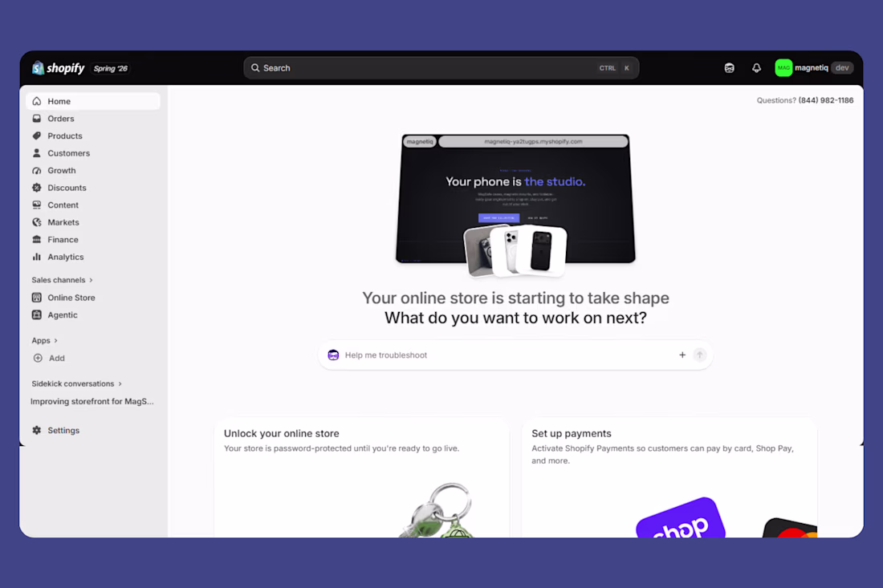Click the Add label under Apps

57,358
